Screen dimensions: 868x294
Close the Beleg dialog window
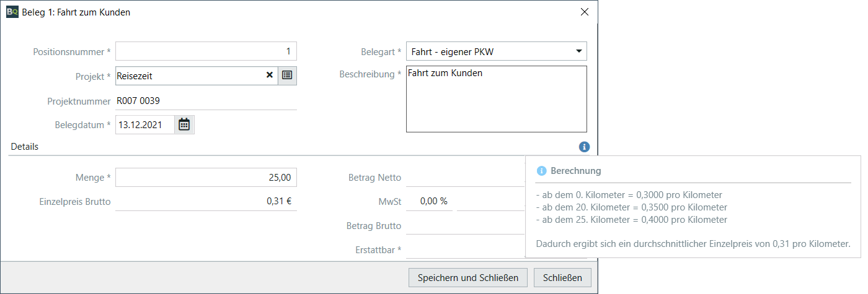(584, 12)
